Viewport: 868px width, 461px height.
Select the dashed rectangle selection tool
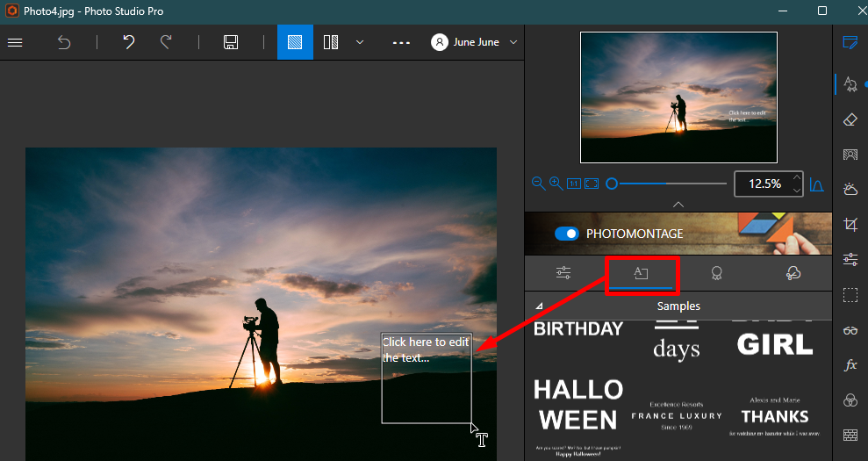click(x=850, y=295)
